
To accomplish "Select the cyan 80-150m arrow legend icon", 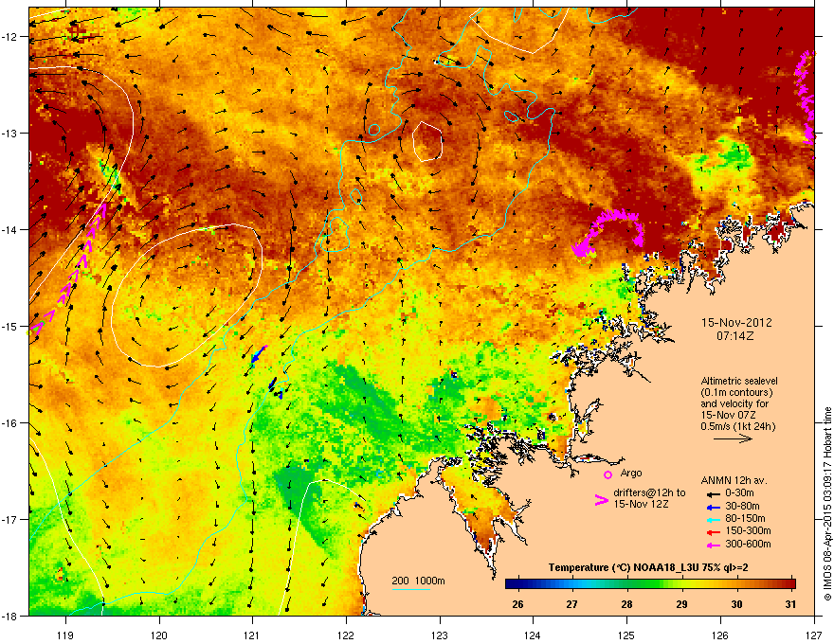I will click(x=714, y=519).
